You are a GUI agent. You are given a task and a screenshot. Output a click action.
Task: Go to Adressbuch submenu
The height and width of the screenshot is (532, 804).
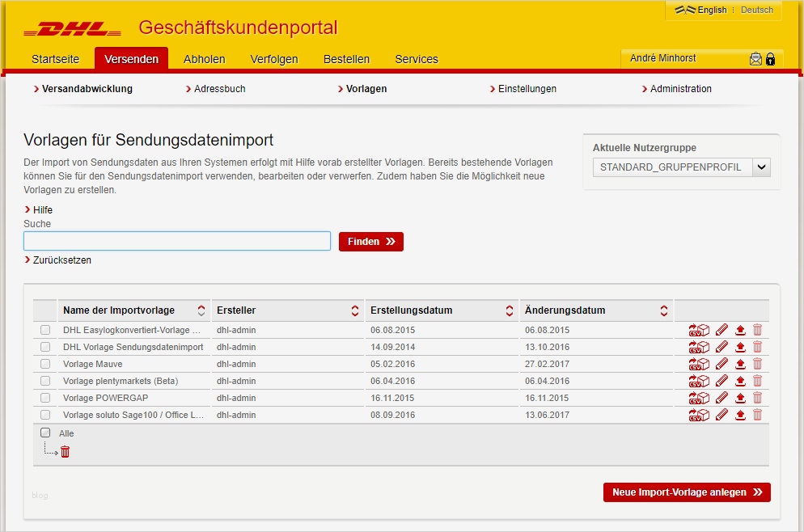point(215,89)
